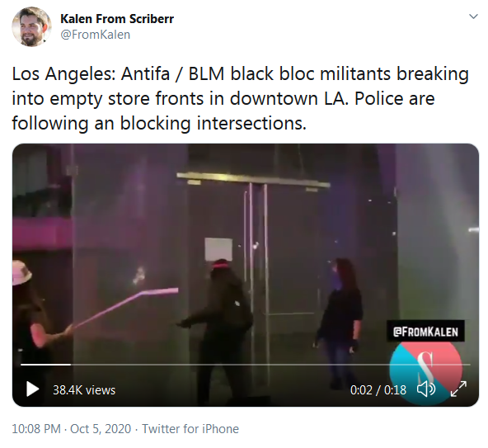Click the 0:02 / 0:18 time display
The image size is (488, 448).
(x=378, y=390)
